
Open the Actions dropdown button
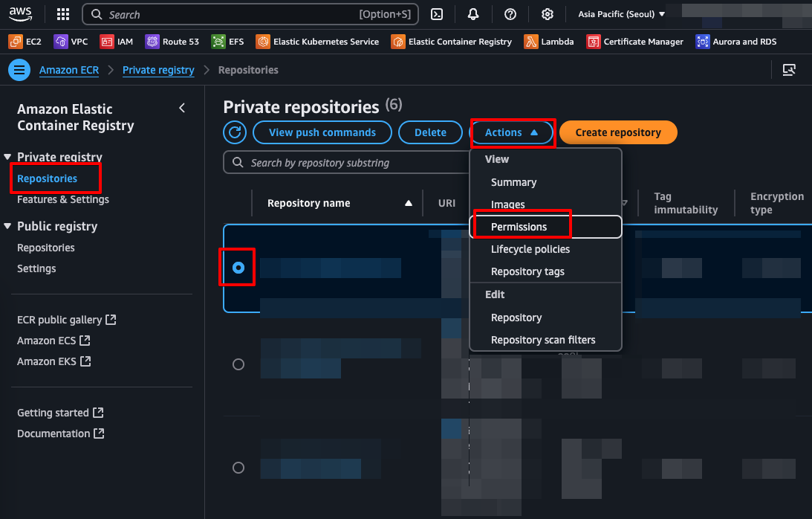(x=511, y=133)
